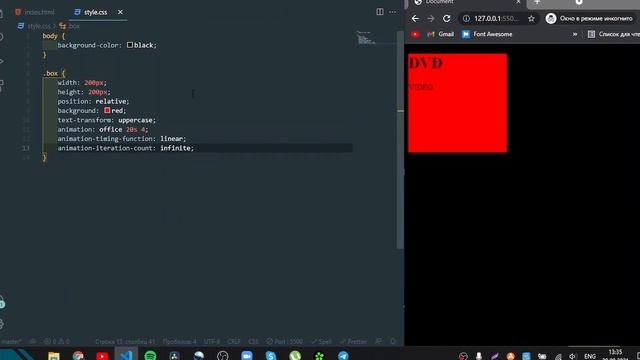Change the UTF-8 file encoding

pos(212,341)
